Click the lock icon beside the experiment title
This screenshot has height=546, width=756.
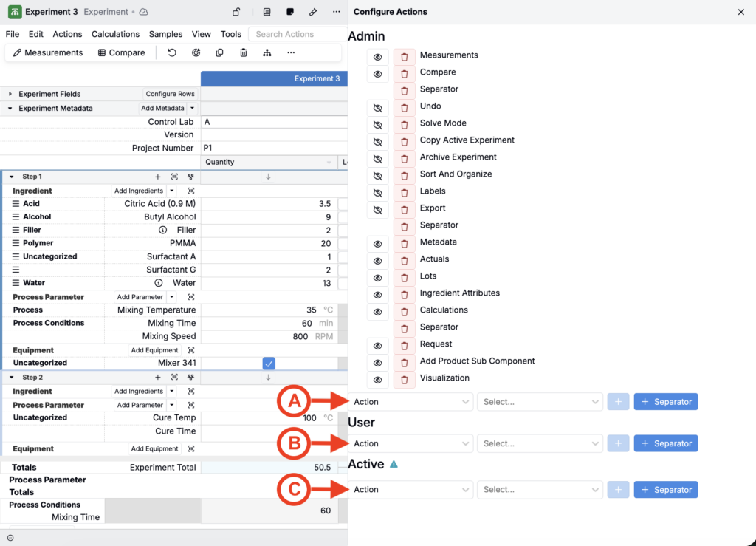click(x=236, y=12)
